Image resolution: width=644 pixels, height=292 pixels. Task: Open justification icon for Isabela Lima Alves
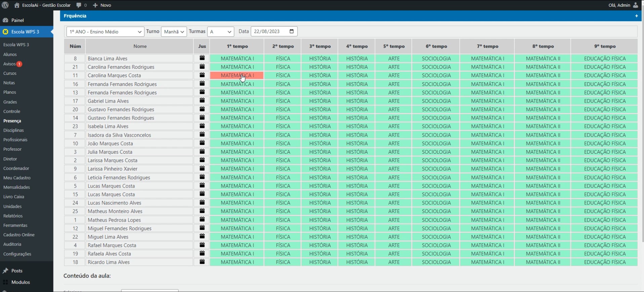click(x=202, y=126)
